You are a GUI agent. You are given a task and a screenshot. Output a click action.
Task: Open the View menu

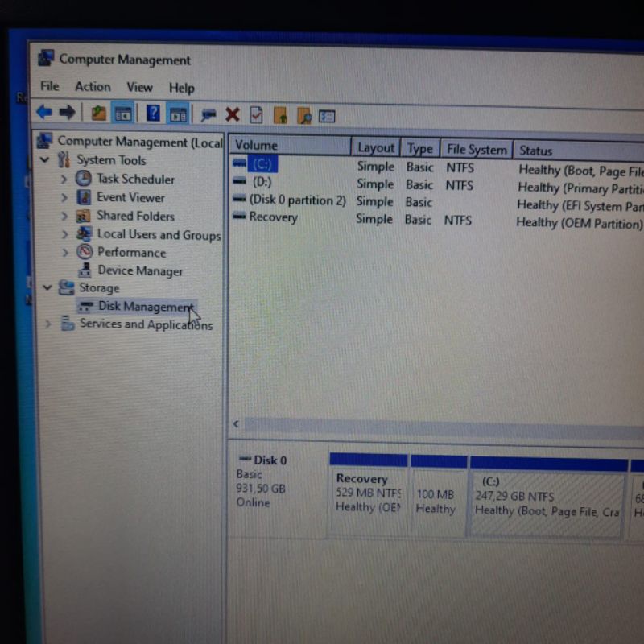pyautogui.click(x=139, y=87)
